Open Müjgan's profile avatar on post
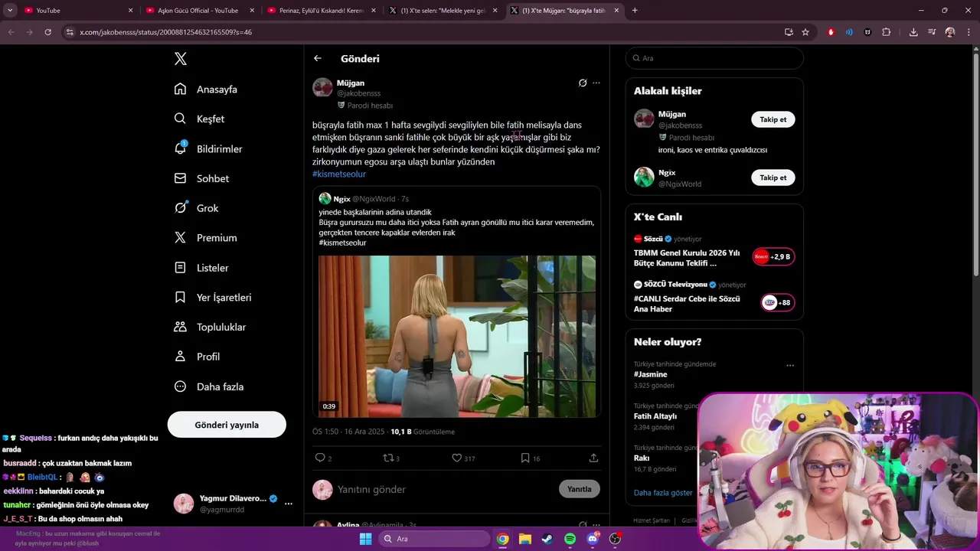The image size is (980, 551). click(x=322, y=87)
